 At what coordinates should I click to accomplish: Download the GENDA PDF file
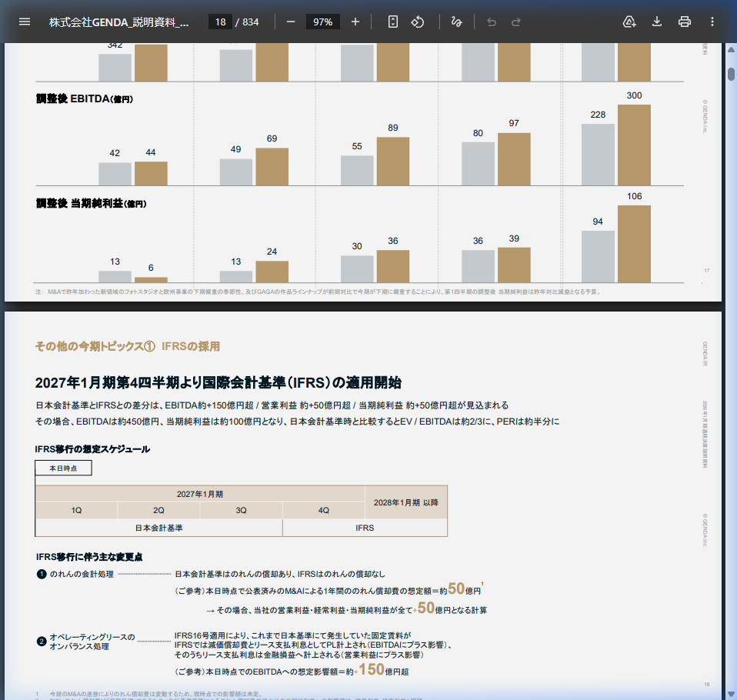pos(656,22)
